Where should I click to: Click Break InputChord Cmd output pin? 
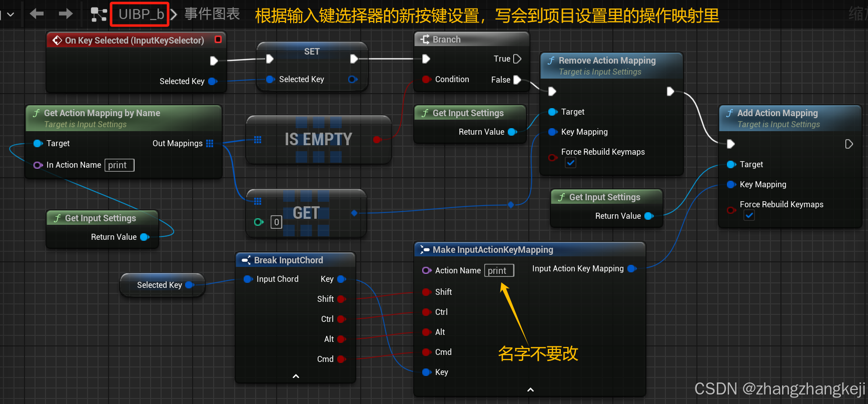pyautogui.click(x=342, y=359)
